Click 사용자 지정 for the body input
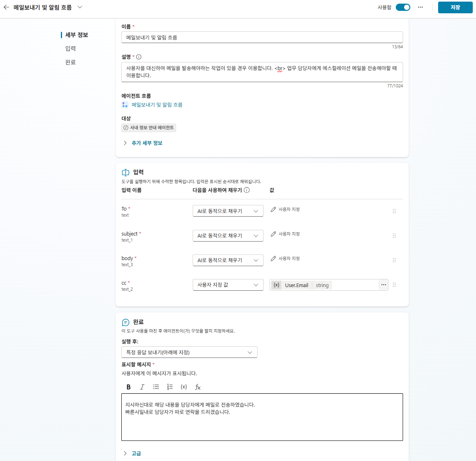The height and width of the screenshot is (461, 476). point(285,258)
